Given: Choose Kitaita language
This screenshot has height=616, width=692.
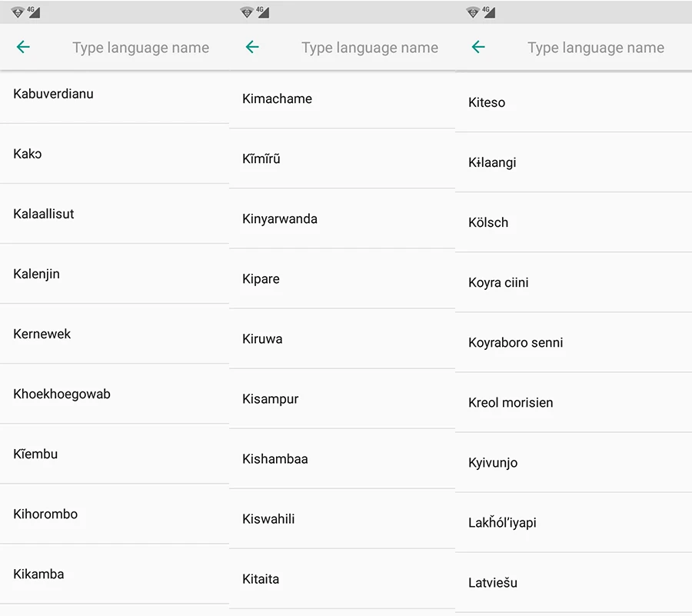Looking at the screenshot, I should pos(342,578).
